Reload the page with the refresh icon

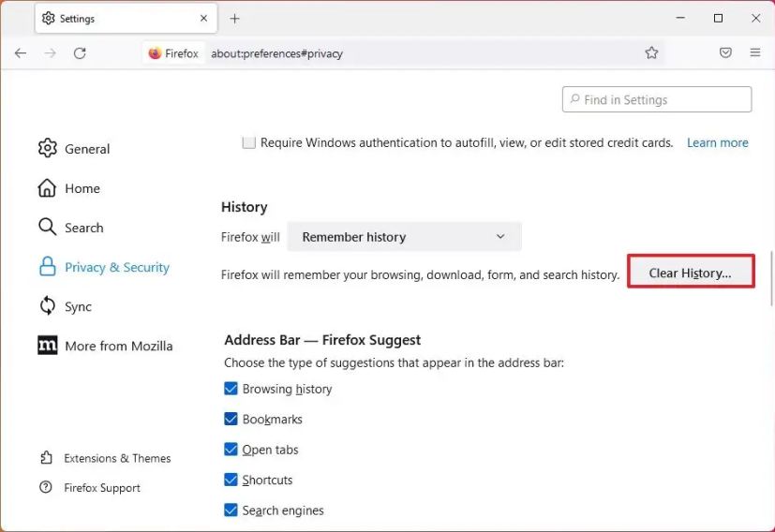(x=80, y=52)
